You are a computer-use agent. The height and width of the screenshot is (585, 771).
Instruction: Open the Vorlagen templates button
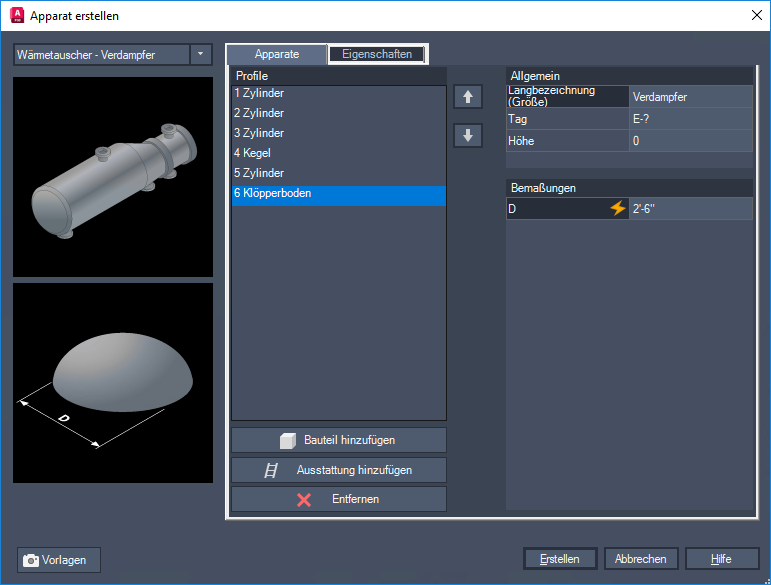coord(59,560)
